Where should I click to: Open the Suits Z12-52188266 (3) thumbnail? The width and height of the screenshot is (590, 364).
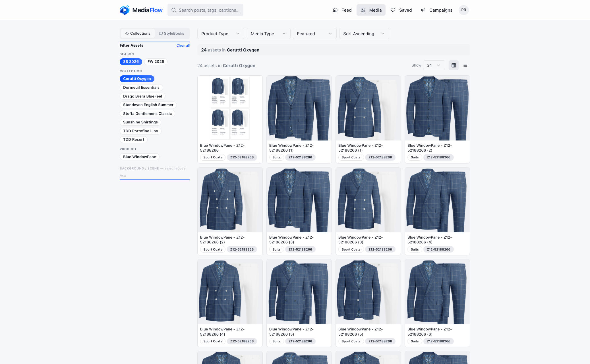point(299,200)
